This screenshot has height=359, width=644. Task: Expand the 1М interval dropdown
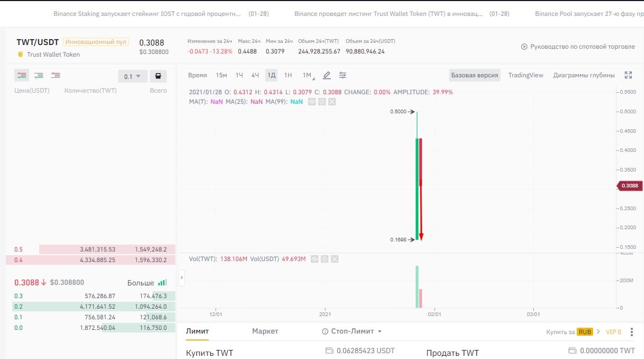pyautogui.click(x=308, y=75)
